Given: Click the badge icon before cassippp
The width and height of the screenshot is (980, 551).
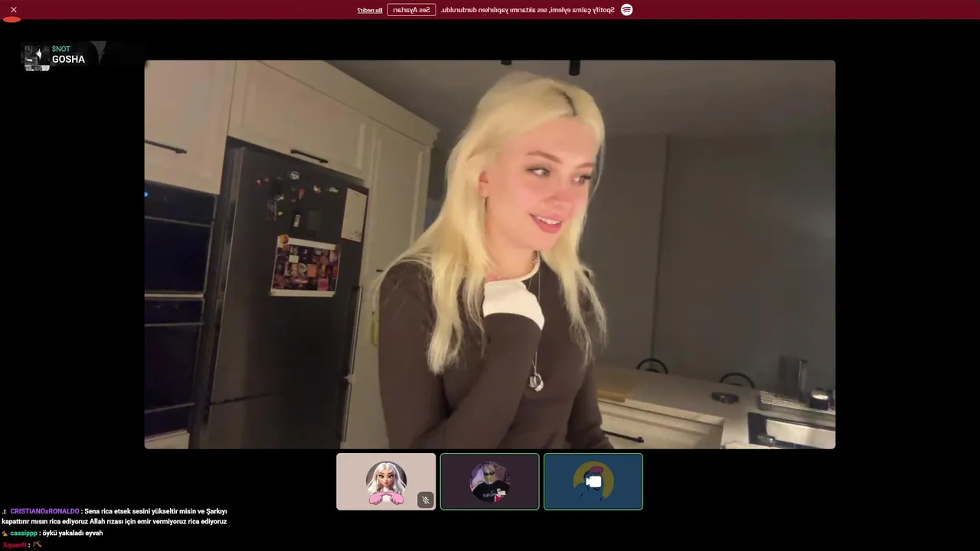Looking at the screenshot, I should coord(5,533).
